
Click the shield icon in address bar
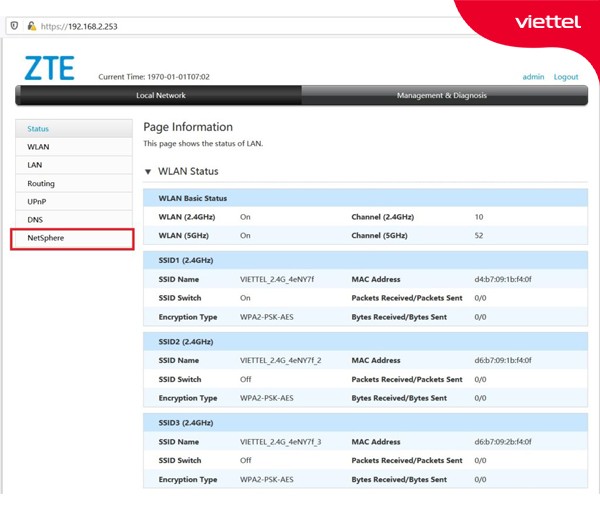[14, 26]
